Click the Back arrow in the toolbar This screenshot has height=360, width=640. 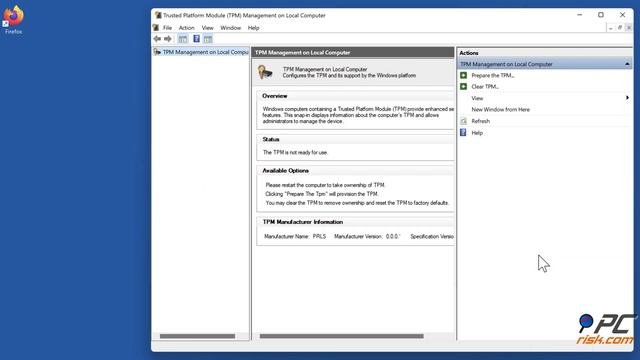(x=157, y=39)
